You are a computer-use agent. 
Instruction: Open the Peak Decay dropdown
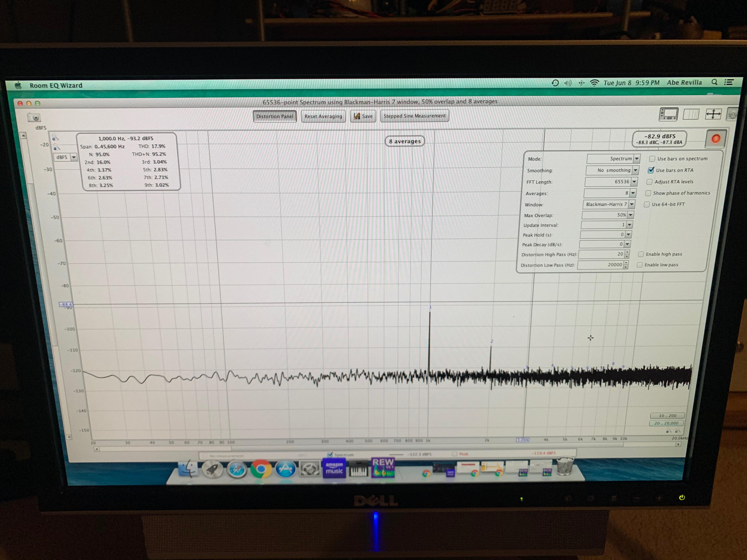pyautogui.click(x=605, y=244)
